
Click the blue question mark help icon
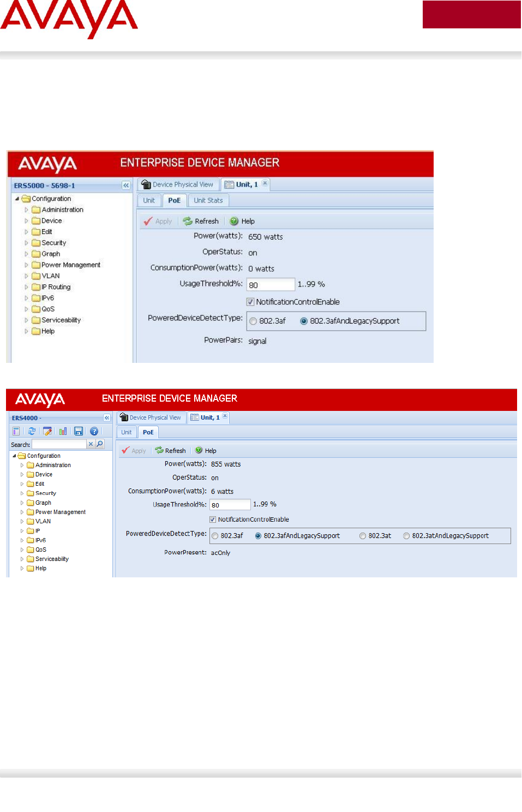[x=94, y=431]
